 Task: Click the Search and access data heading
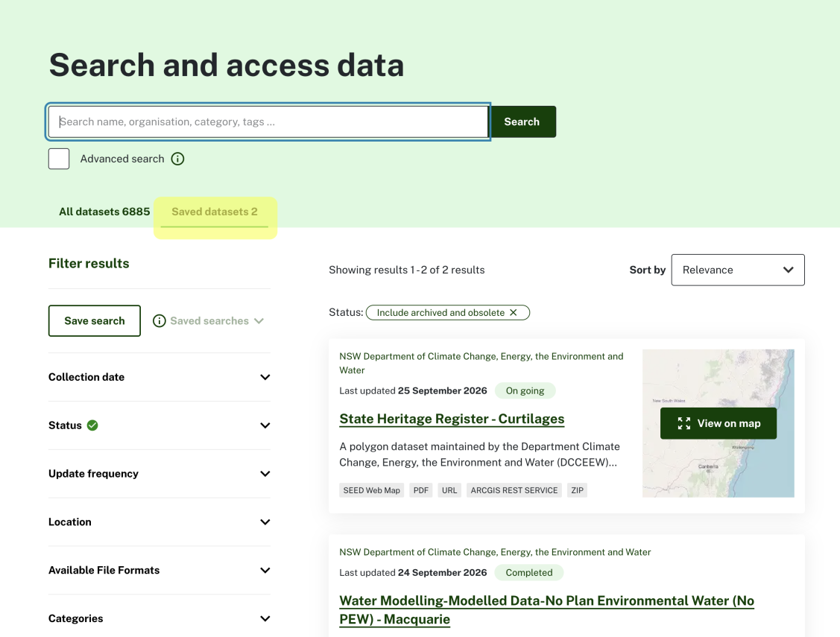coord(227,66)
